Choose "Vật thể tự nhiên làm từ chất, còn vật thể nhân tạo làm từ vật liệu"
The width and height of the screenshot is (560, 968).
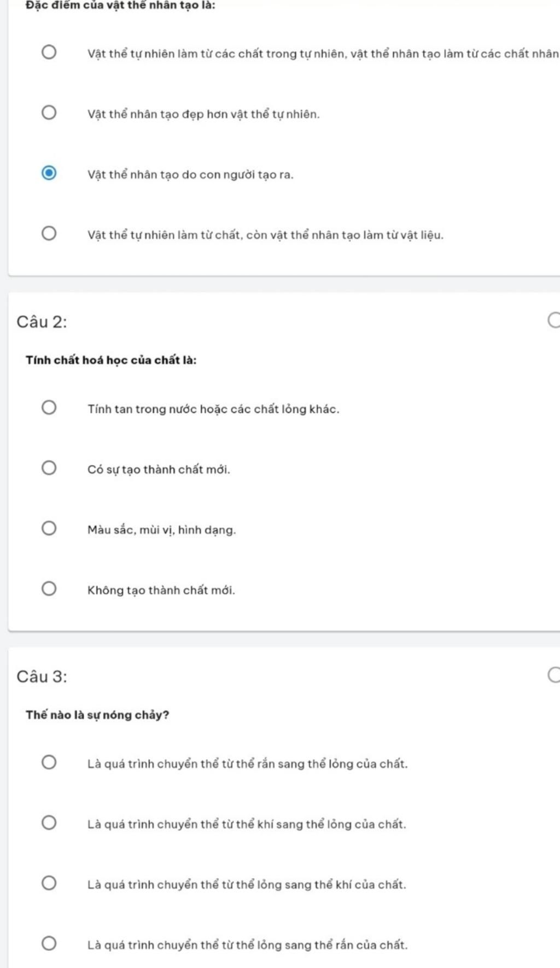click(49, 234)
